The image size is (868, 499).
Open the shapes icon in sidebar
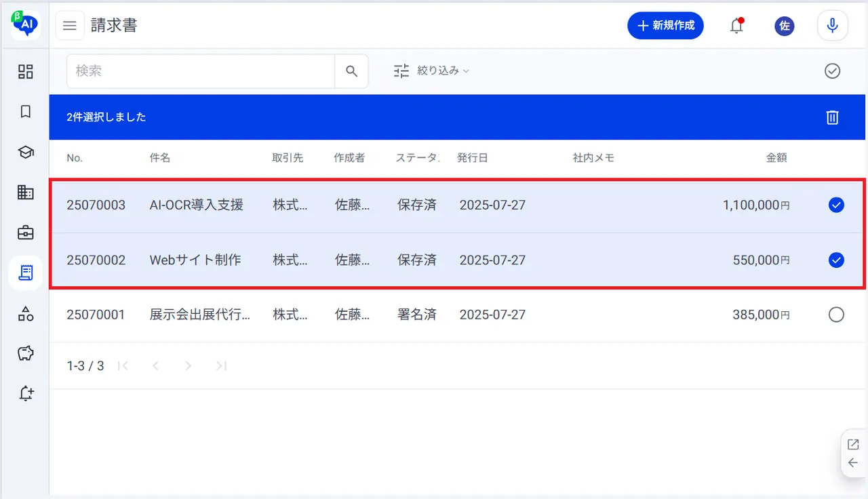pos(26,313)
